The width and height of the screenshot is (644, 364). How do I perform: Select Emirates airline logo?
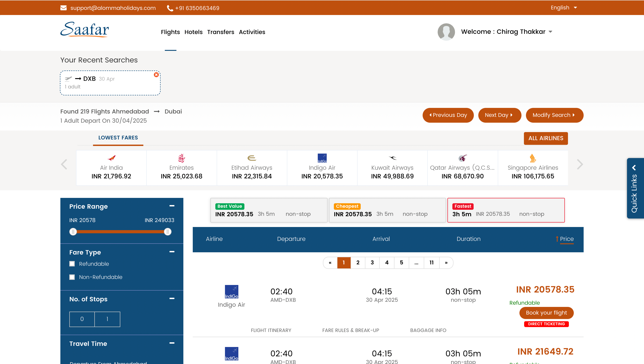point(182,158)
